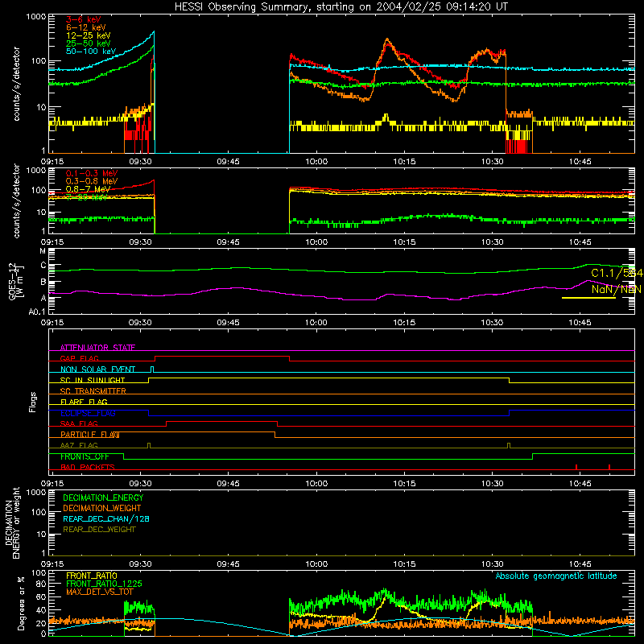Click the ATTENUATOR_STATE flag label
This screenshot has height=644, width=644.
[97, 348]
